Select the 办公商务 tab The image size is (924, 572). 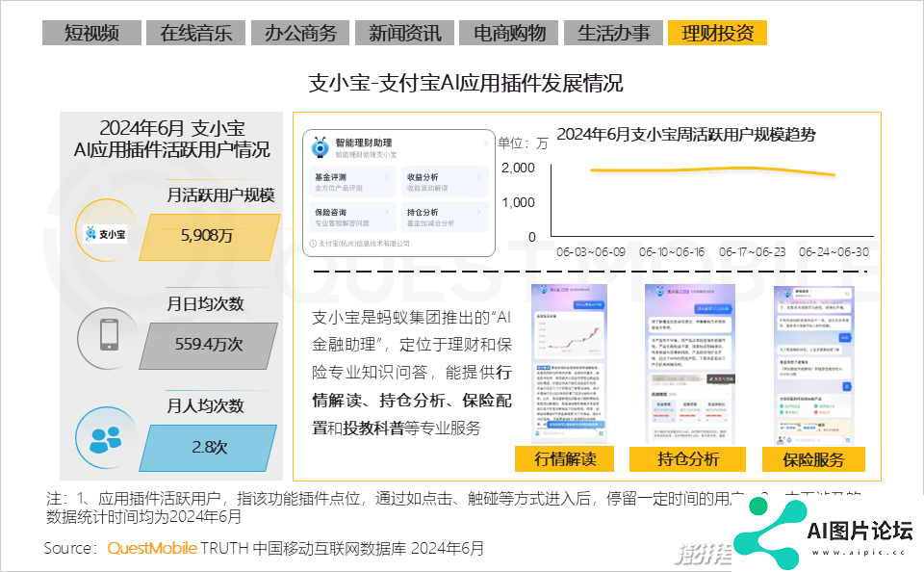click(x=300, y=33)
